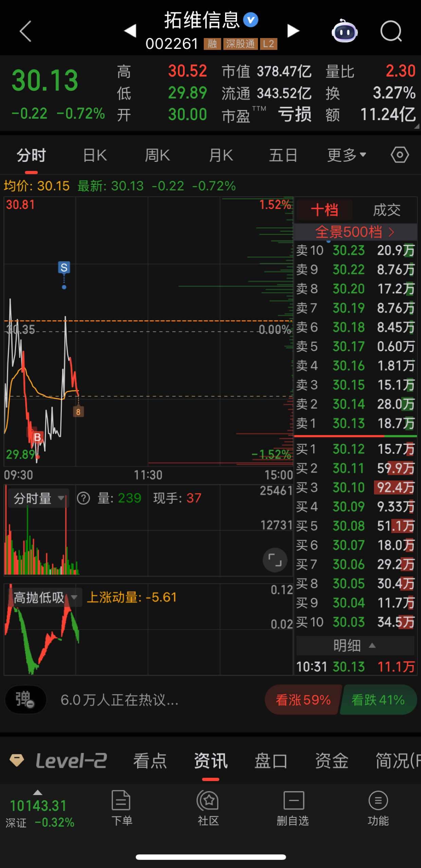Tap the 融 margin tag
421x868 pixels.
(212, 44)
